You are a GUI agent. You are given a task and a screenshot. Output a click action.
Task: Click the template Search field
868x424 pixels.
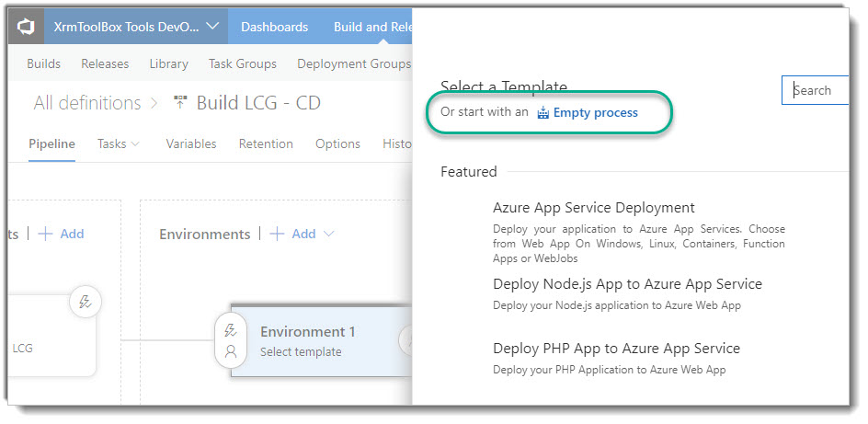[817, 90]
